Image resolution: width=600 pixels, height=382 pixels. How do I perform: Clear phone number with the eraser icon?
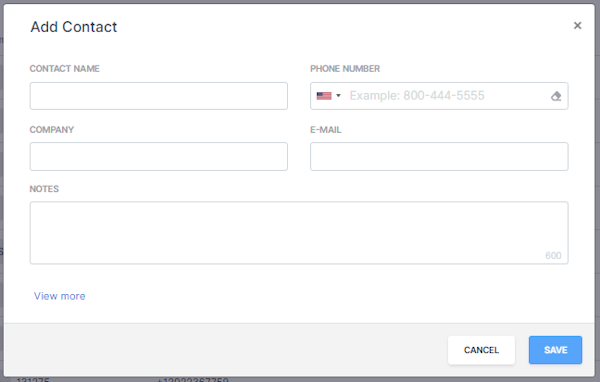pos(556,96)
